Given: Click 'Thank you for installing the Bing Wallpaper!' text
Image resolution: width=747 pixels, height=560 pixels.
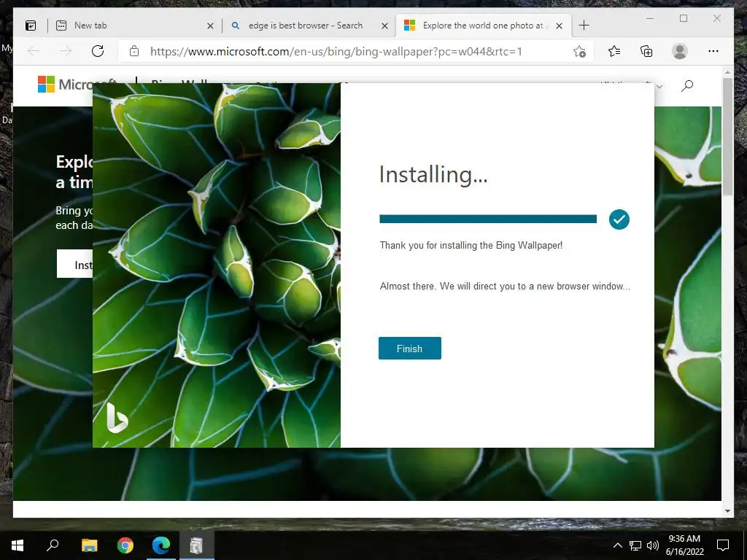Looking at the screenshot, I should click(471, 245).
